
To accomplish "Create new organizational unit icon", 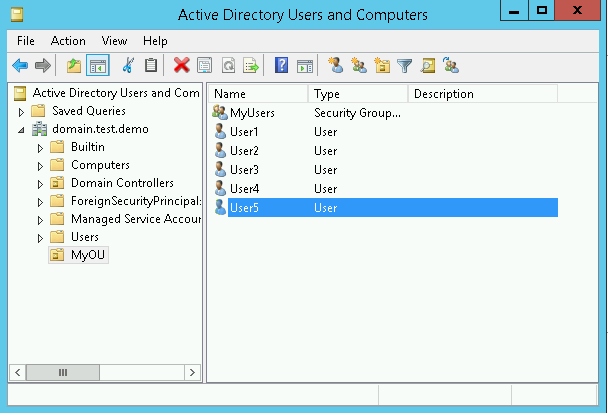I will [382, 65].
